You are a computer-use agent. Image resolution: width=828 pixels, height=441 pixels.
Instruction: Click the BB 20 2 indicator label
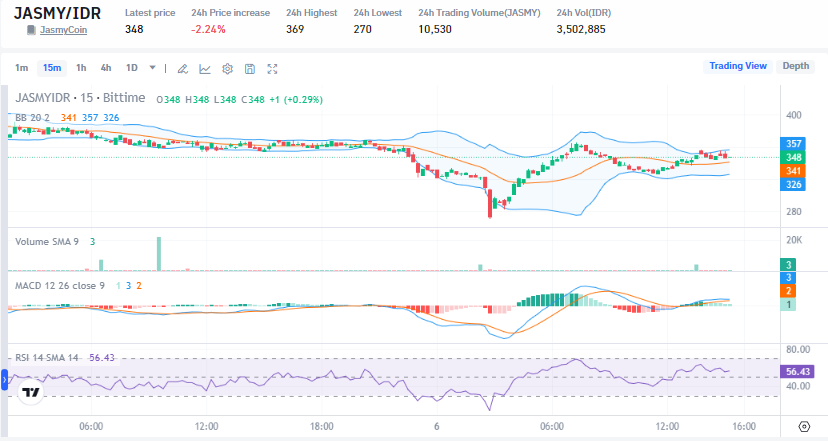pos(32,118)
